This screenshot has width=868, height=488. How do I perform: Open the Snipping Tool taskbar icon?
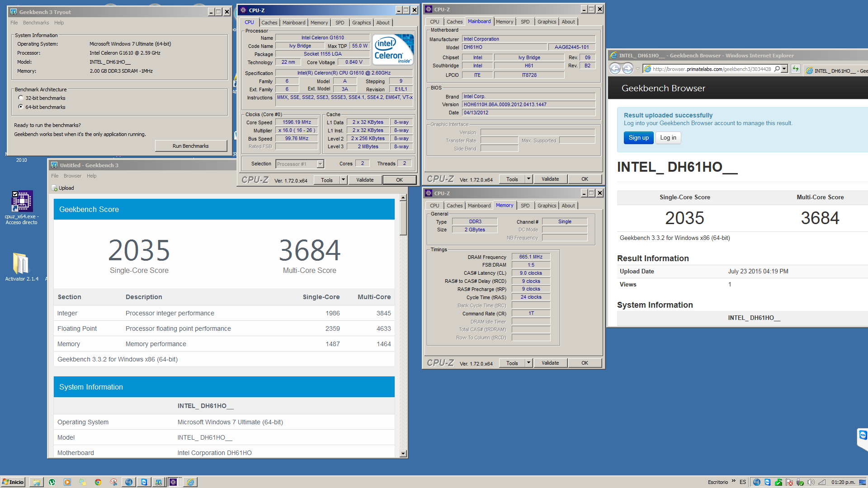113,482
